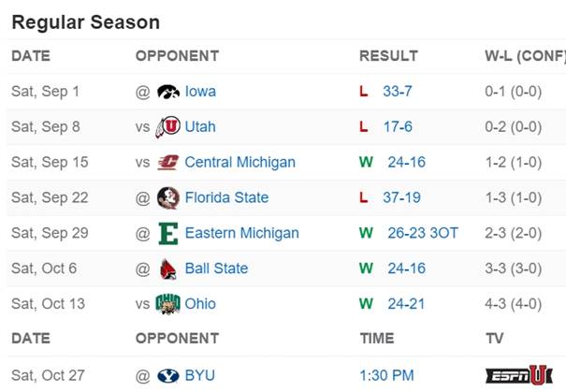The height and width of the screenshot is (392, 566).
Task: Click the Utah Utes team logo
Action: point(168,126)
